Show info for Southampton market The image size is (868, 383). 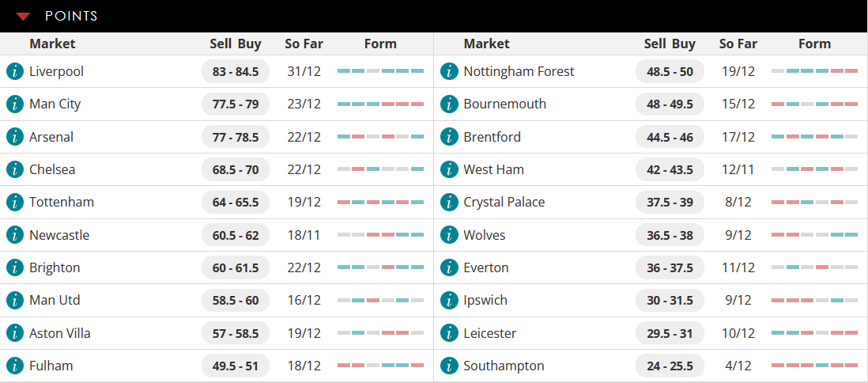tap(449, 366)
